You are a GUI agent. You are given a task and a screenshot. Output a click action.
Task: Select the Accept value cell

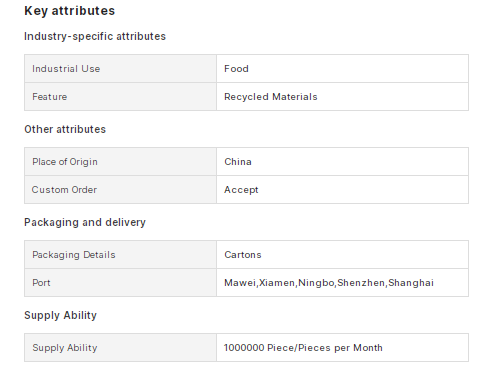click(x=342, y=190)
